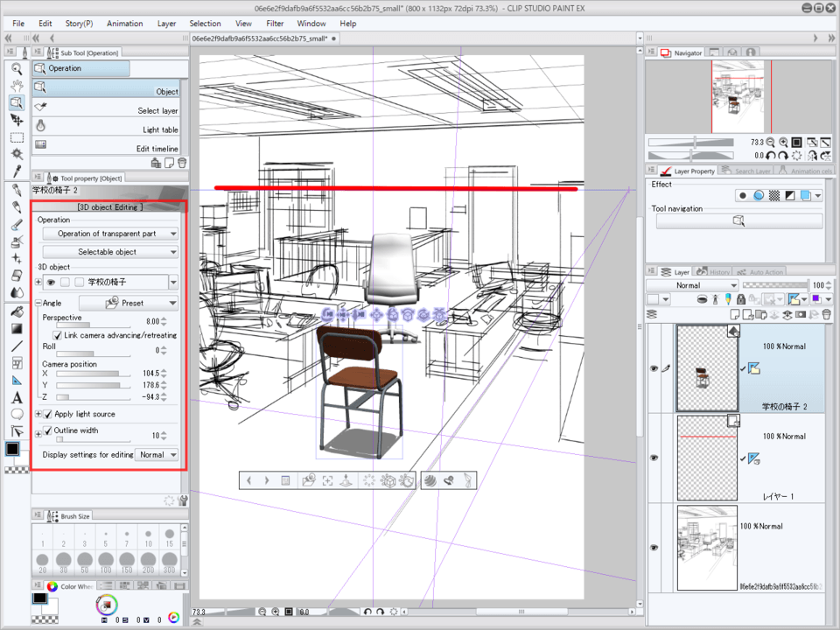This screenshot has height=630, width=840.
Task: Select the Hand move tool
Action: pyautogui.click(x=17, y=86)
